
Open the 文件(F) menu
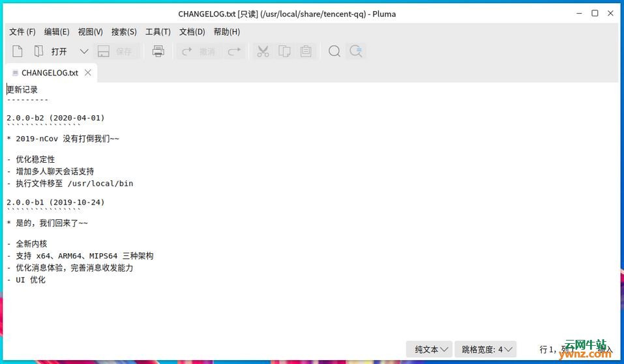click(22, 32)
